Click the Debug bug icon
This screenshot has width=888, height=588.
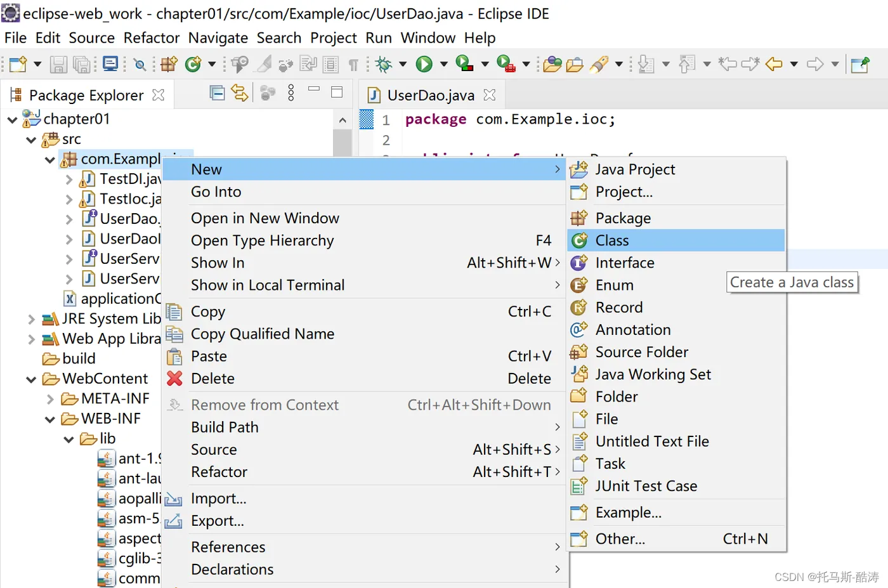pos(384,64)
